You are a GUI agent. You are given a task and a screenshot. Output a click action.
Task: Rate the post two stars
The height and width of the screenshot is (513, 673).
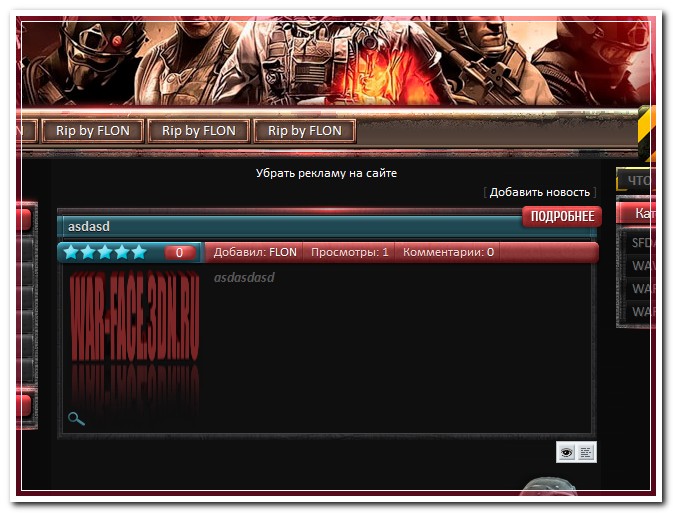pos(88,252)
